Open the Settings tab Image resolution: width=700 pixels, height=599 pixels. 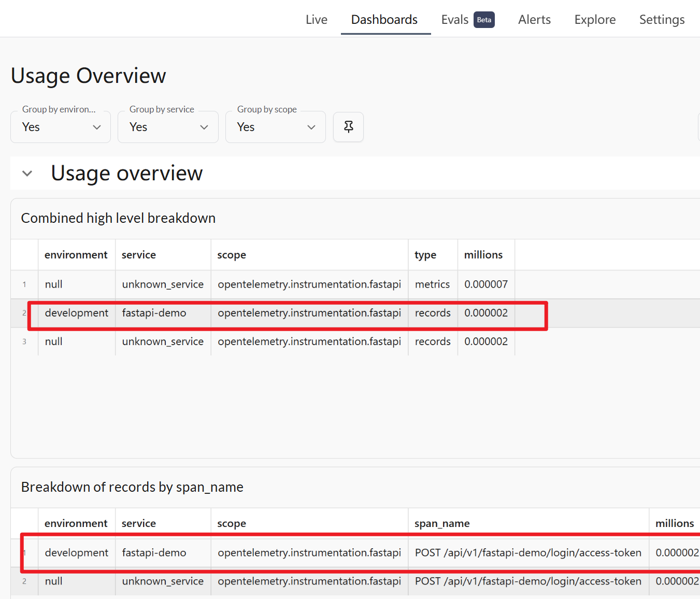click(662, 20)
